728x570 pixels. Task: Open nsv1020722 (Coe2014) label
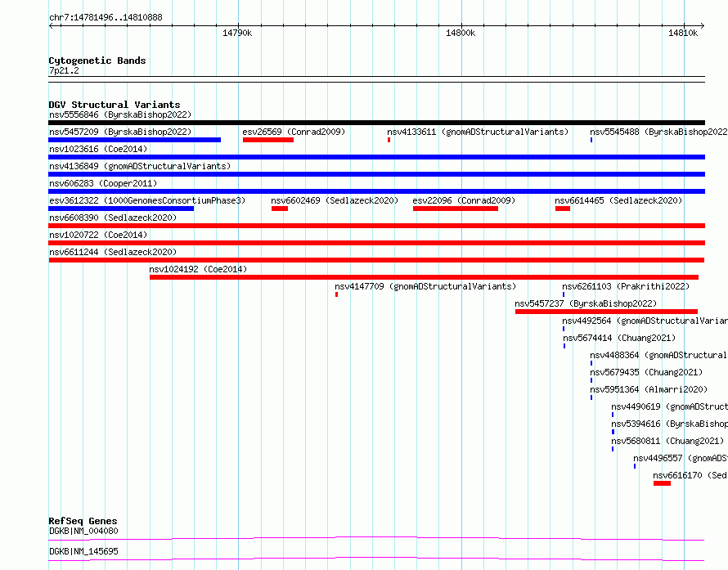click(98, 235)
